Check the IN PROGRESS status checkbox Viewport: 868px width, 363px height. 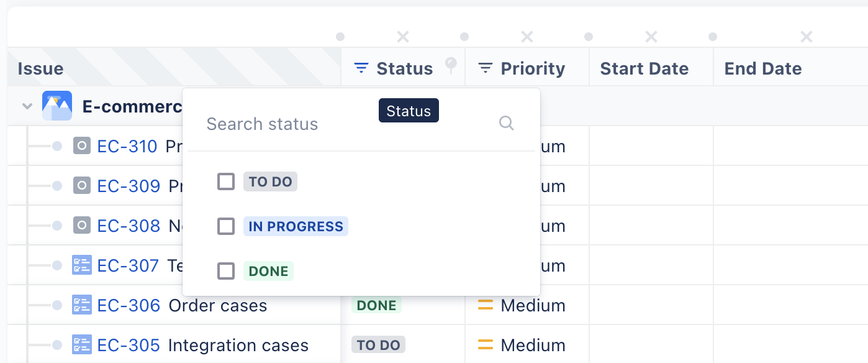tap(226, 226)
